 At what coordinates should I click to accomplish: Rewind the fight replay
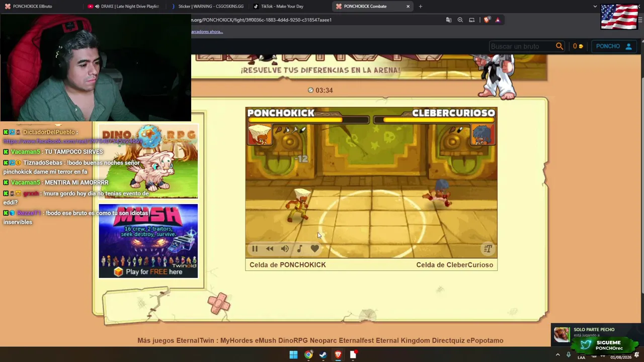[270, 248]
